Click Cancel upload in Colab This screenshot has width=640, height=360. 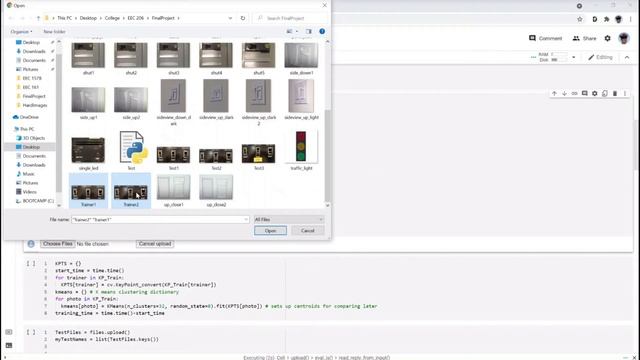pos(155,244)
